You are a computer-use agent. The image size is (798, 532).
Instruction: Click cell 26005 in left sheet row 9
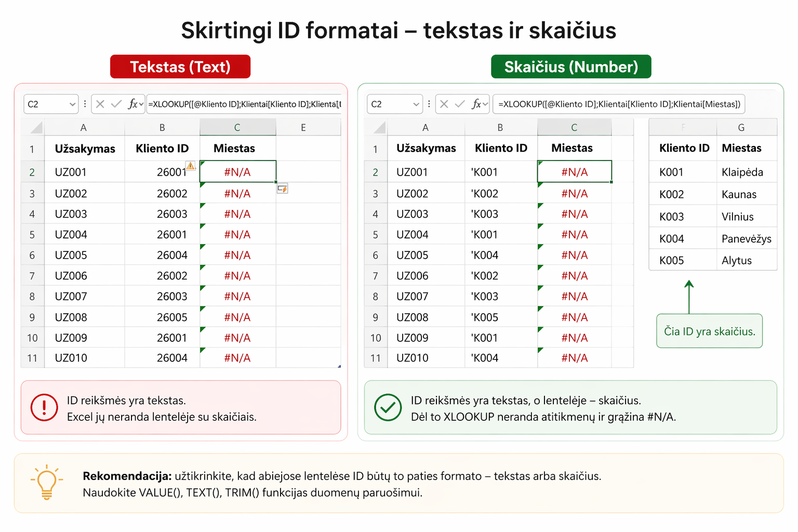pyautogui.click(x=162, y=317)
